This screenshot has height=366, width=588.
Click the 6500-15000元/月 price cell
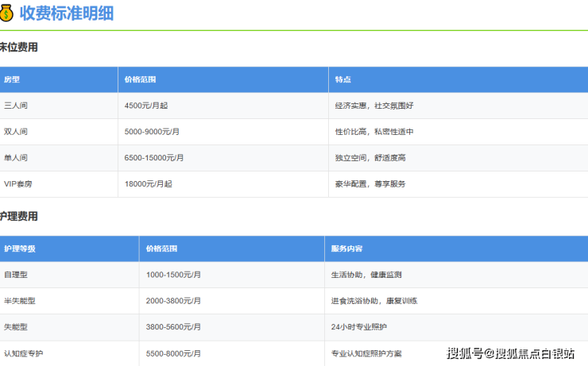(x=154, y=158)
